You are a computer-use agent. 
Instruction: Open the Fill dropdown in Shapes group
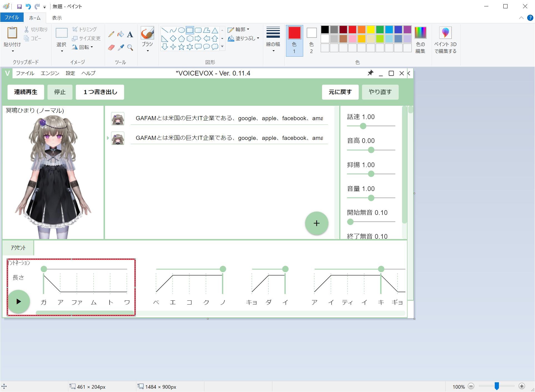tap(244, 38)
